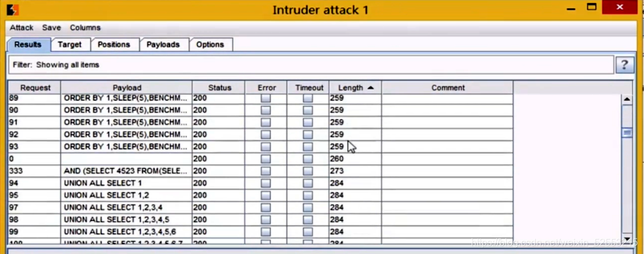Click the Burp Suite logo icon in title bar
This screenshot has height=254, width=644.
coord(13,10)
